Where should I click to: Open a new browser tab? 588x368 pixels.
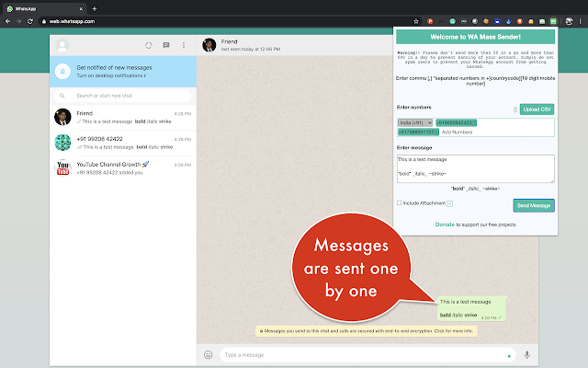94,8
